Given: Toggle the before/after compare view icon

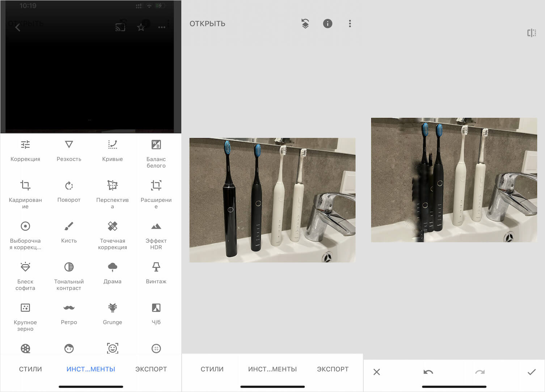Looking at the screenshot, I should click(531, 33).
